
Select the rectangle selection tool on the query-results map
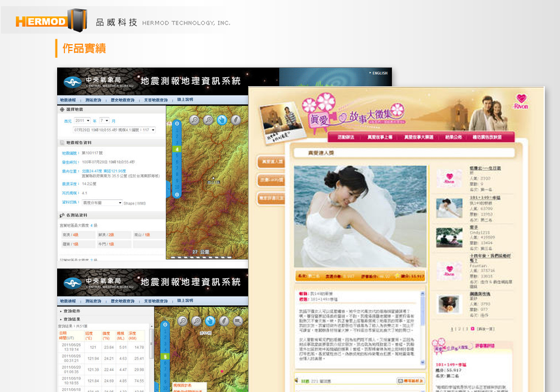(x=238, y=321)
